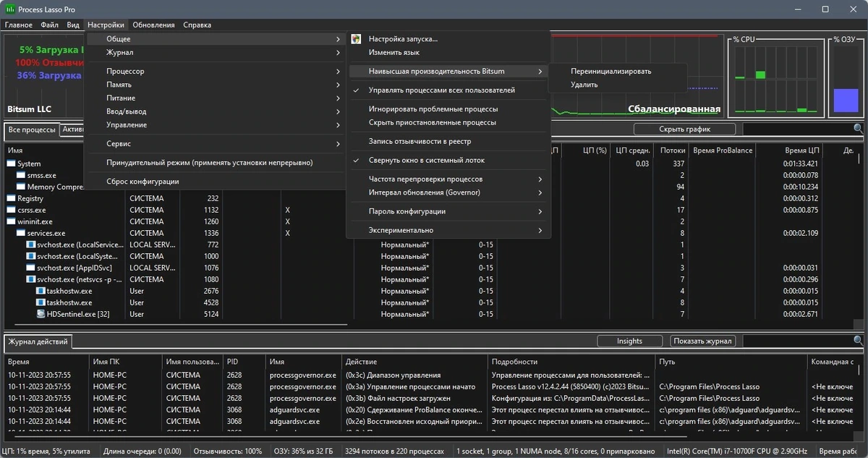Image resolution: width=868 pixels, height=458 pixels.
Task: Expand the 'Экспериментально' submenu
Action: point(448,230)
